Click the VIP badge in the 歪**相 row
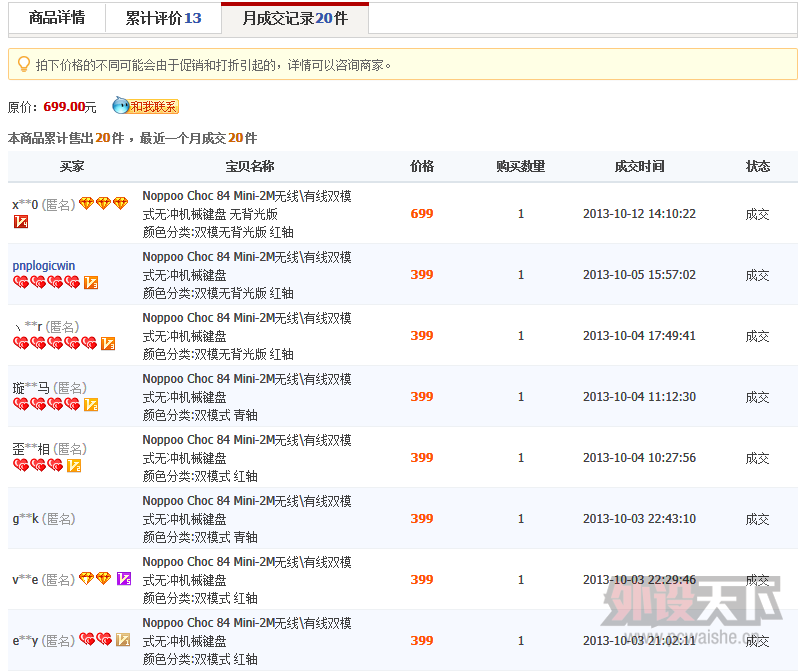The image size is (801, 671). (74, 465)
